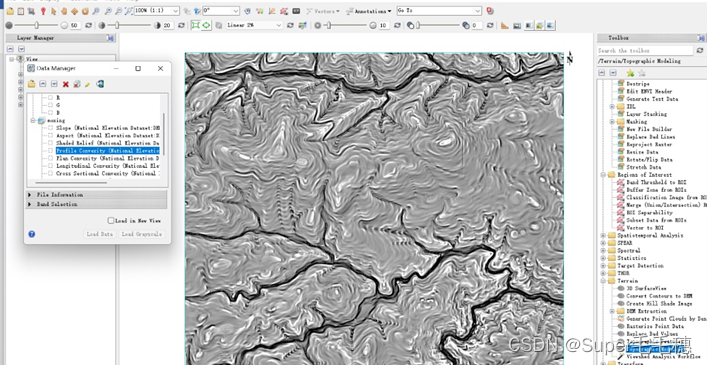The width and height of the screenshot is (707, 365).
Task: Click the feature counting tool icon
Action: pyautogui.click(x=260, y=11)
